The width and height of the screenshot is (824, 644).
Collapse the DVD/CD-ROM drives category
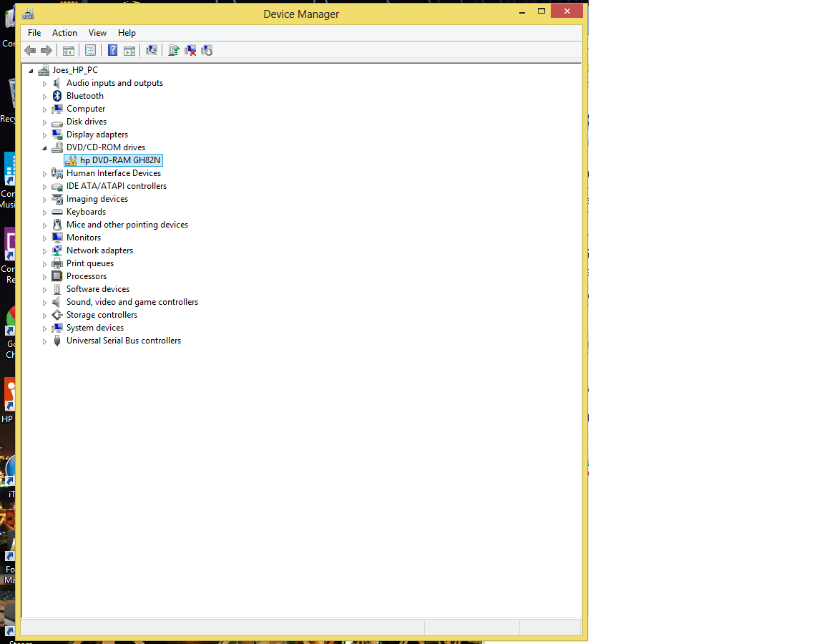(44, 147)
